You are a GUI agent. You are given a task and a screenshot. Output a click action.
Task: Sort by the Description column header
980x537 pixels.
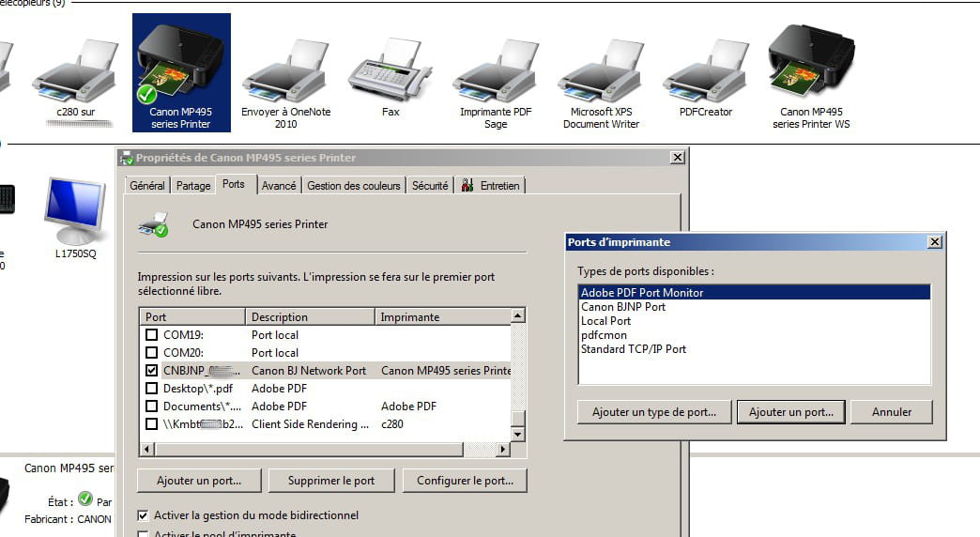(x=310, y=316)
